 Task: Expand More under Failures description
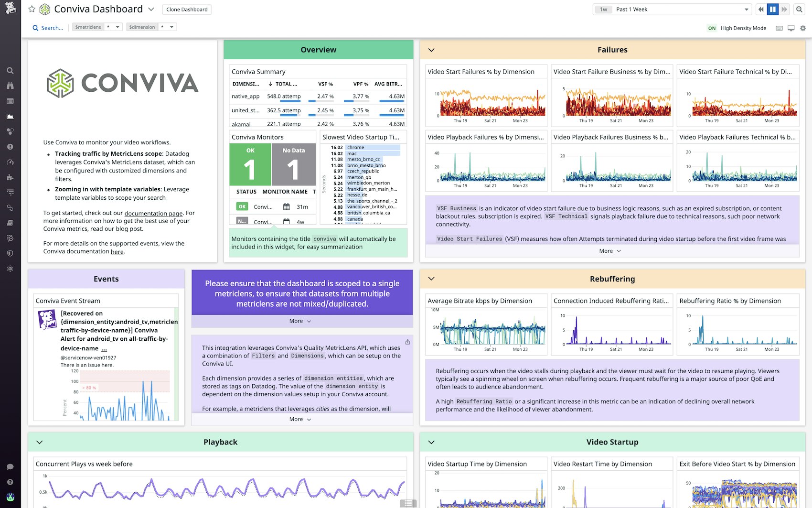(610, 251)
